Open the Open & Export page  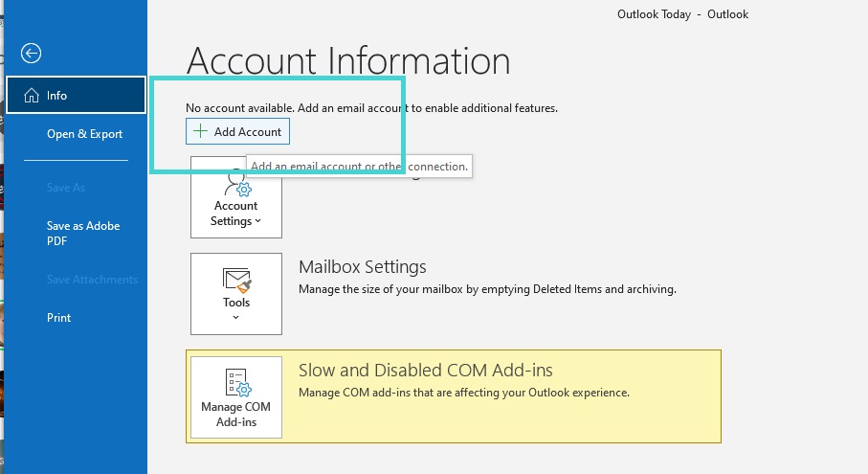pyautogui.click(x=84, y=134)
